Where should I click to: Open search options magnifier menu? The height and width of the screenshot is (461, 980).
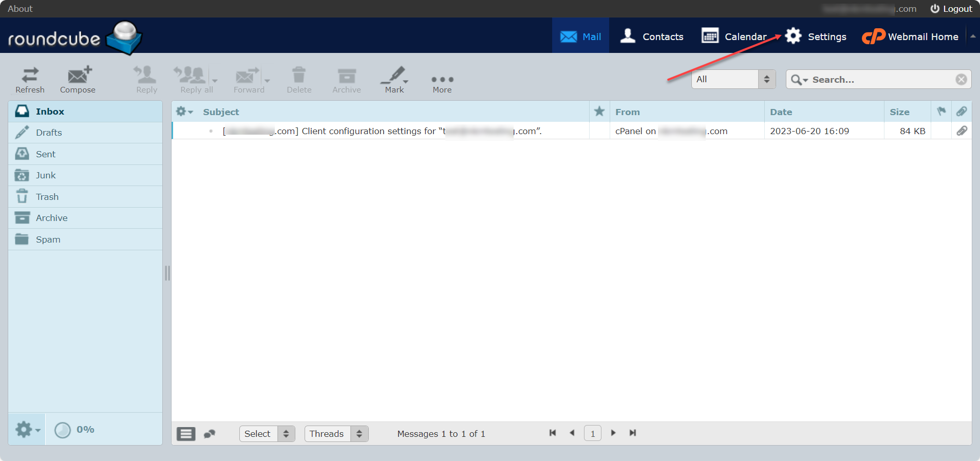tap(799, 80)
